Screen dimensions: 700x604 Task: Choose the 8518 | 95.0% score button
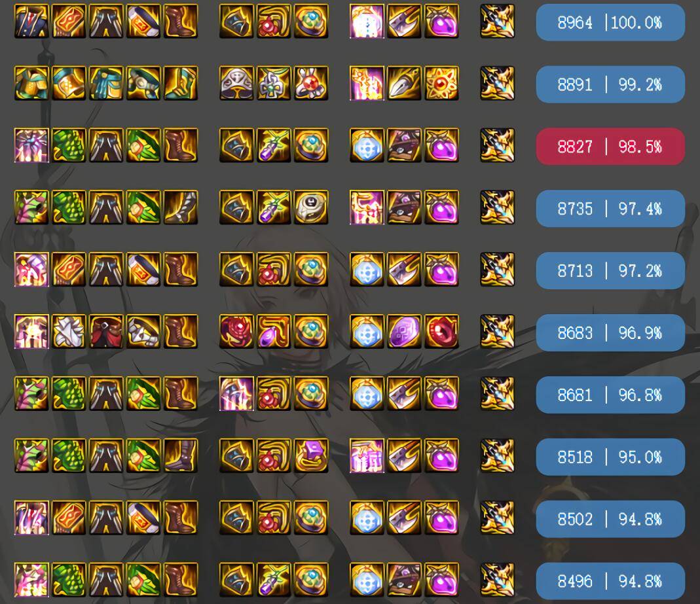(610, 457)
